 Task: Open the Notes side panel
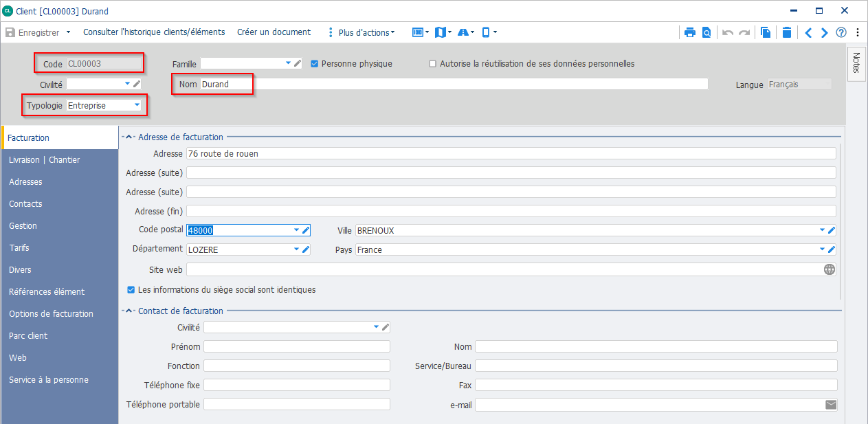click(x=856, y=63)
